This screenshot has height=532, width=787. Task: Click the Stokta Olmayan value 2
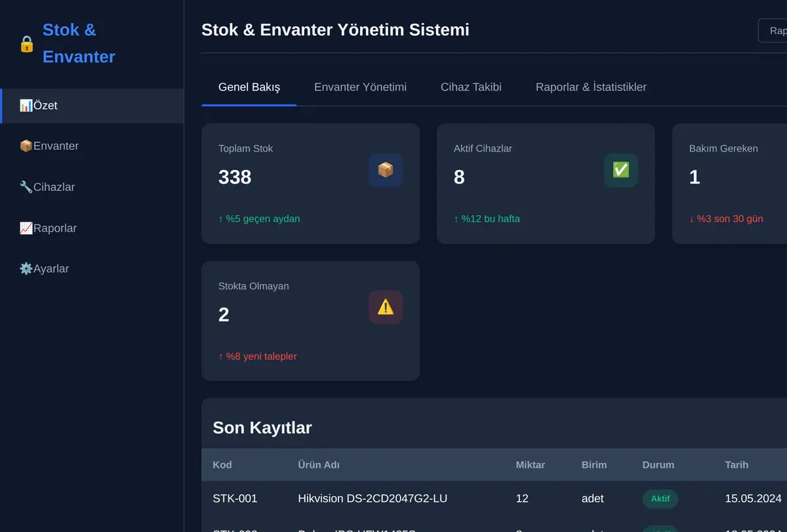[x=224, y=315]
